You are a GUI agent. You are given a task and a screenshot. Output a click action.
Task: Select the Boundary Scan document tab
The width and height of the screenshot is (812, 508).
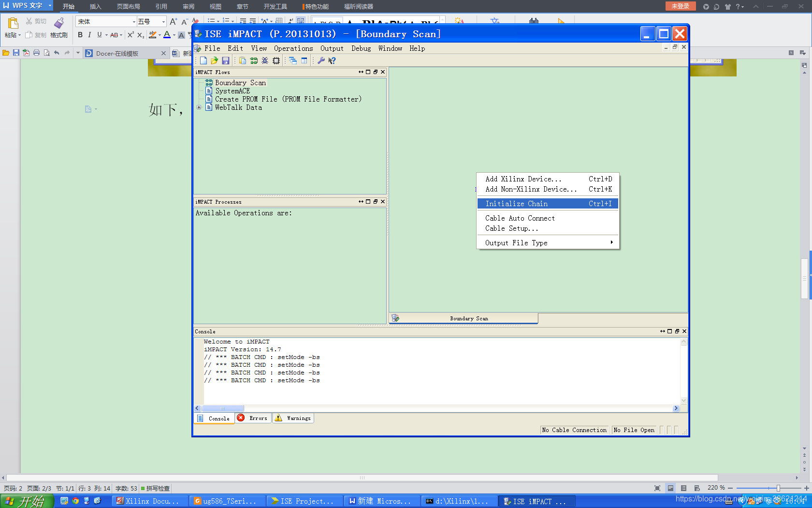click(x=464, y=318)
